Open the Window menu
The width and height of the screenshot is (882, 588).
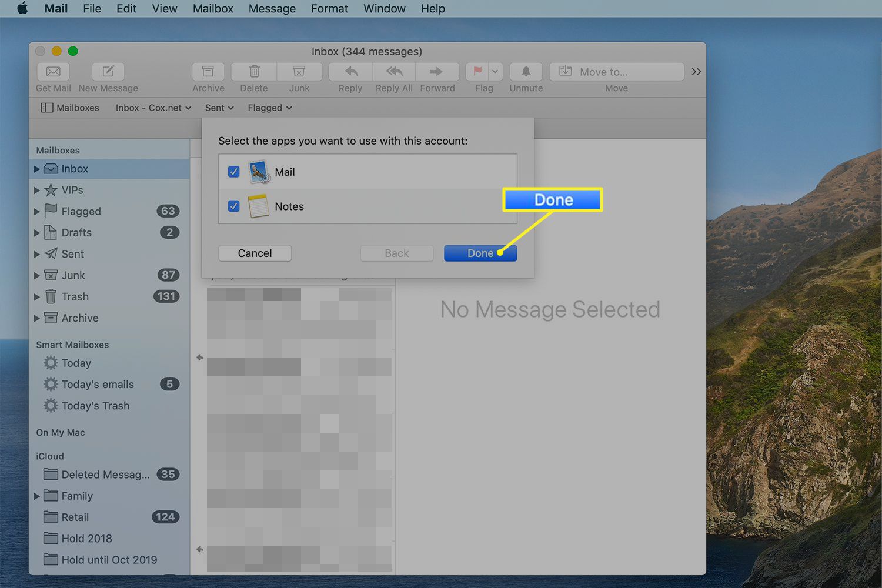385,9
